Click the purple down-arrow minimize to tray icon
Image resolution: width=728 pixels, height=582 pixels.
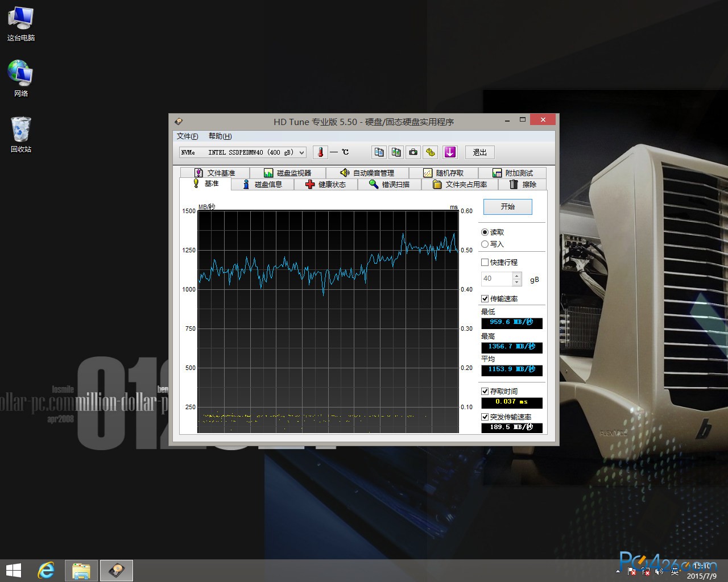(x=450, y=152)
